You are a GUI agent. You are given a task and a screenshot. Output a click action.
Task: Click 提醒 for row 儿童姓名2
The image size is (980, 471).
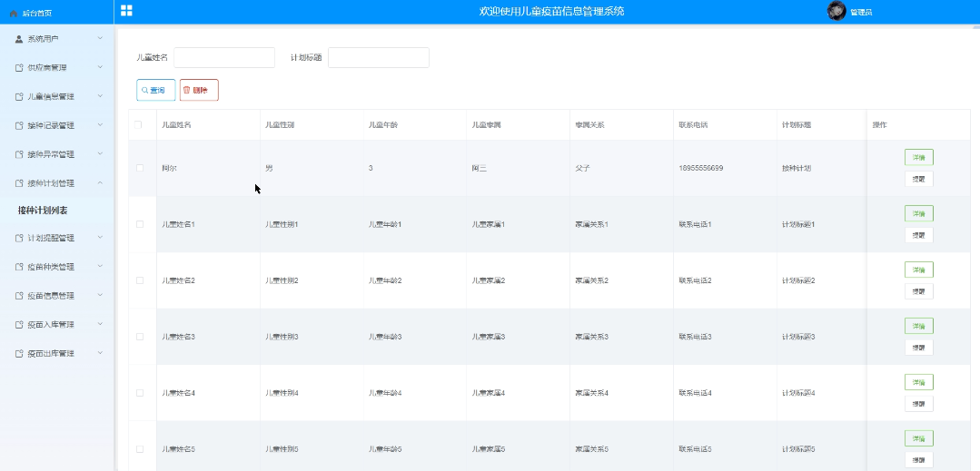pos(919,291)
